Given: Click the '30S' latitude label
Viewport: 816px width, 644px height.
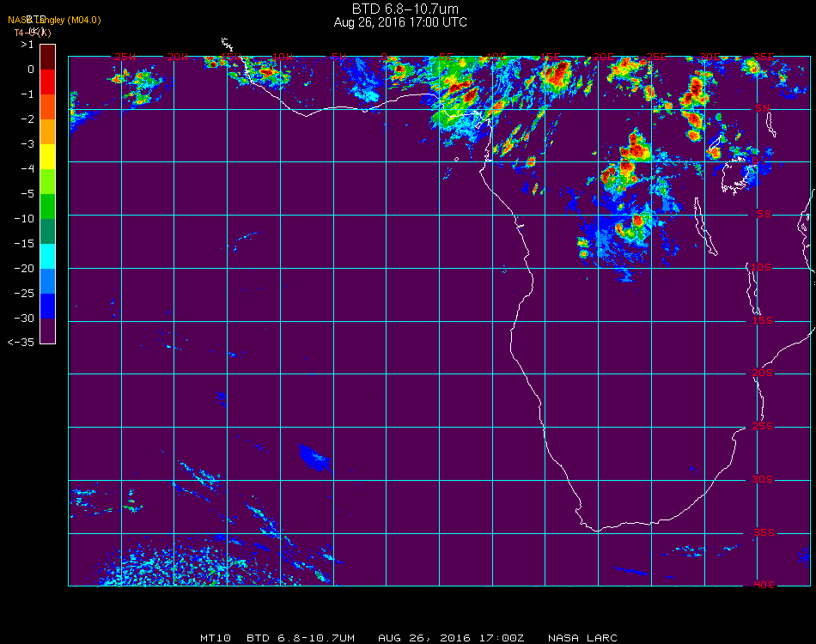Looking at the screenshot, I should click(x=763, y=480).
